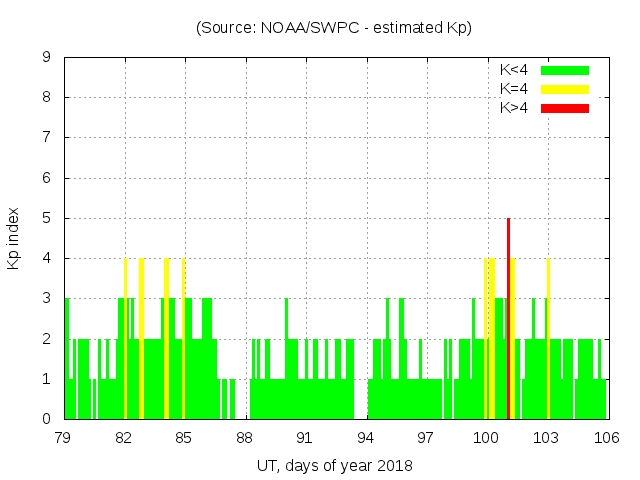Click the 'K<4' legend text
The image size is (640, 480).
514,70
